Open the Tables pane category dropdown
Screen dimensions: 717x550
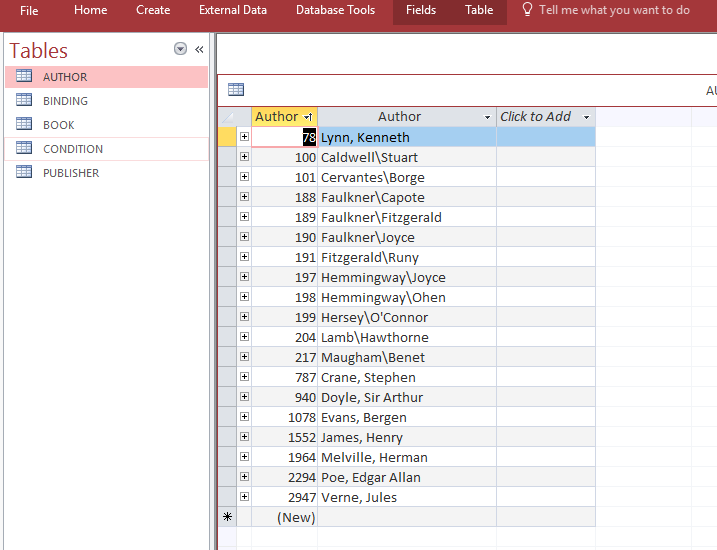click(180, 49)
